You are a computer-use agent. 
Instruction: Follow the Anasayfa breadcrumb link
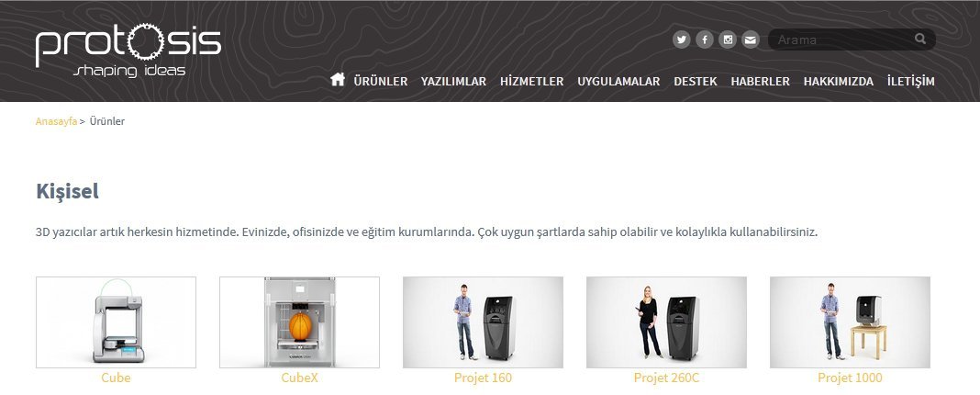[56, 121]
